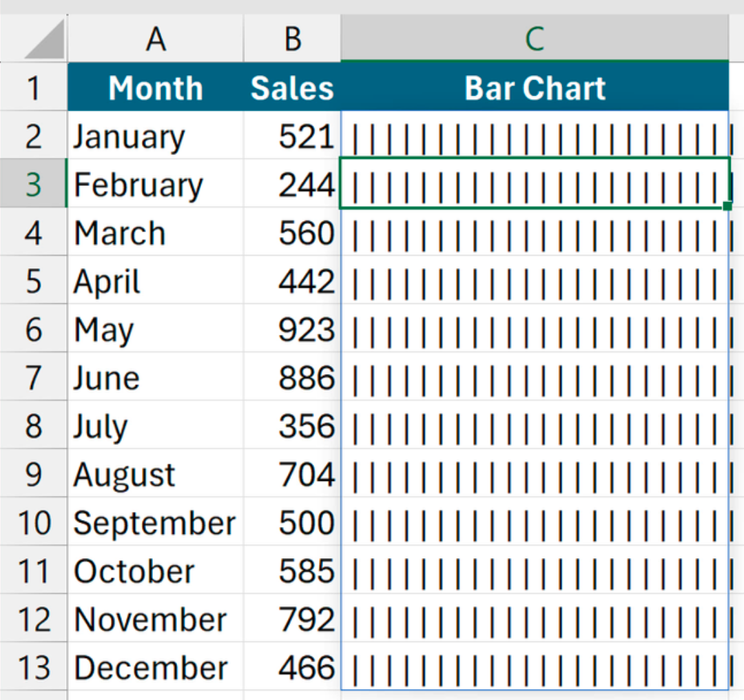
Task: Select entire row 7 via header
Action: [x=33, y=378]
